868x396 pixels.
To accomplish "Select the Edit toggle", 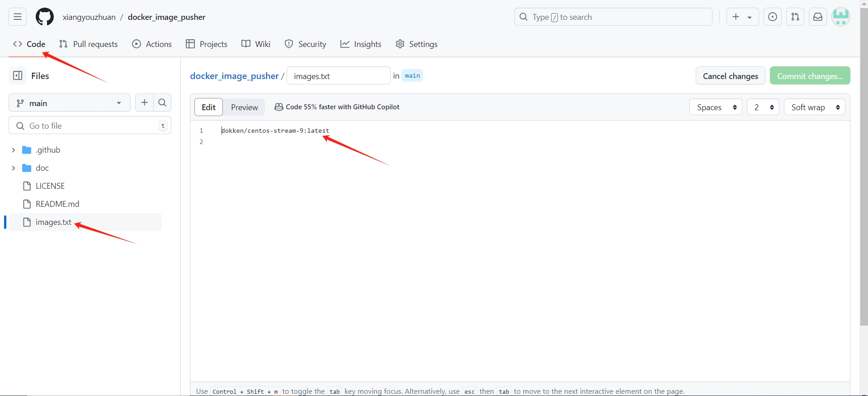I will coord(208,107).
